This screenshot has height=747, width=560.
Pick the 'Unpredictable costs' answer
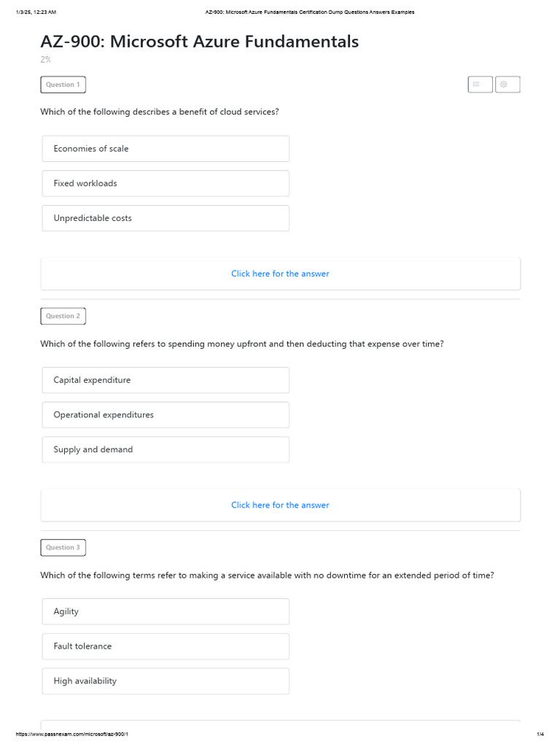coord(166,218)
